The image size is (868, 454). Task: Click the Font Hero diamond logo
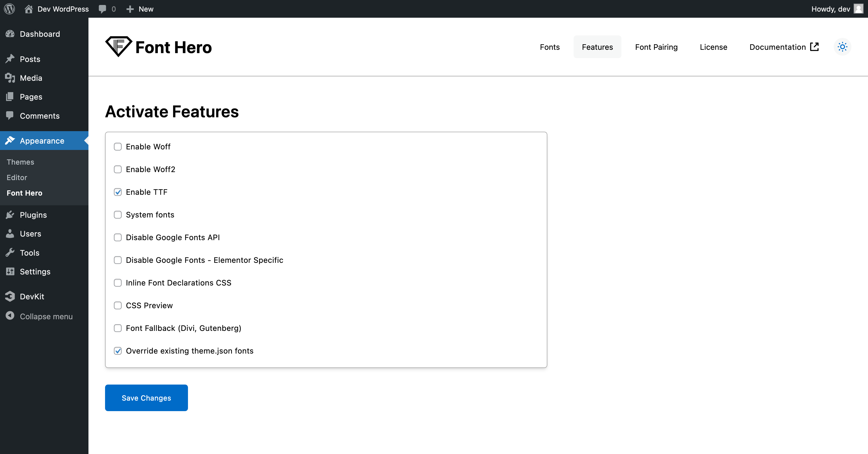[118, 46]
